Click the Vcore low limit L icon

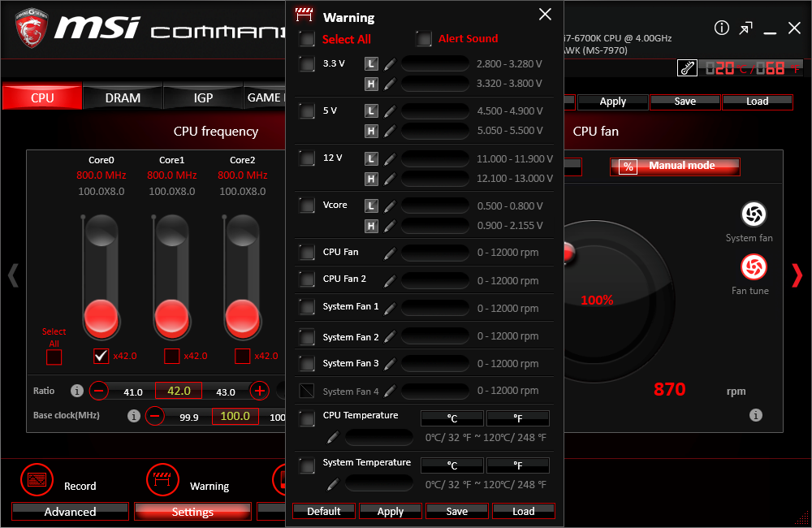point(371,206)
